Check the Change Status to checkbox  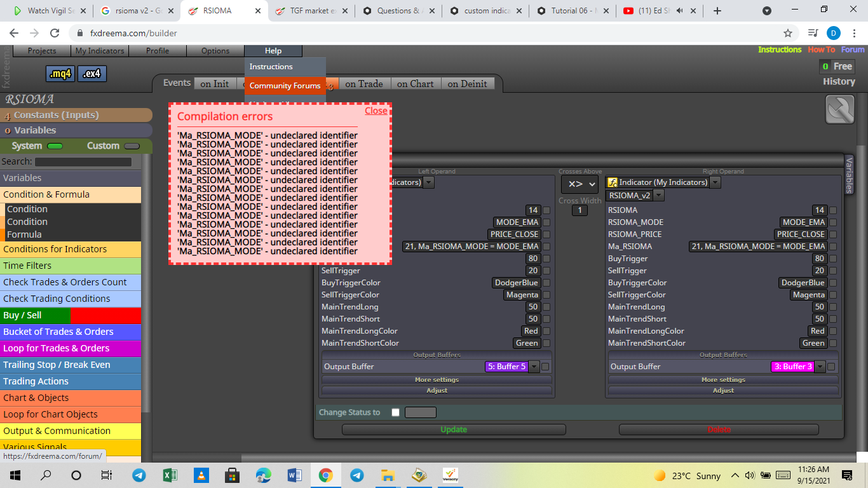coord(395,412)
